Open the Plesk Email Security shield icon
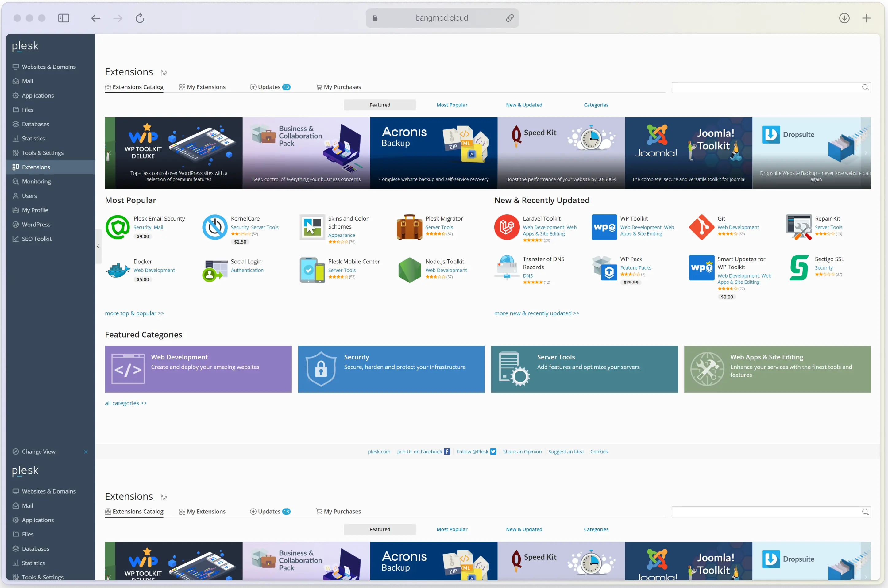This screenshot has width=888, height=588. click(x=118, y=227)
